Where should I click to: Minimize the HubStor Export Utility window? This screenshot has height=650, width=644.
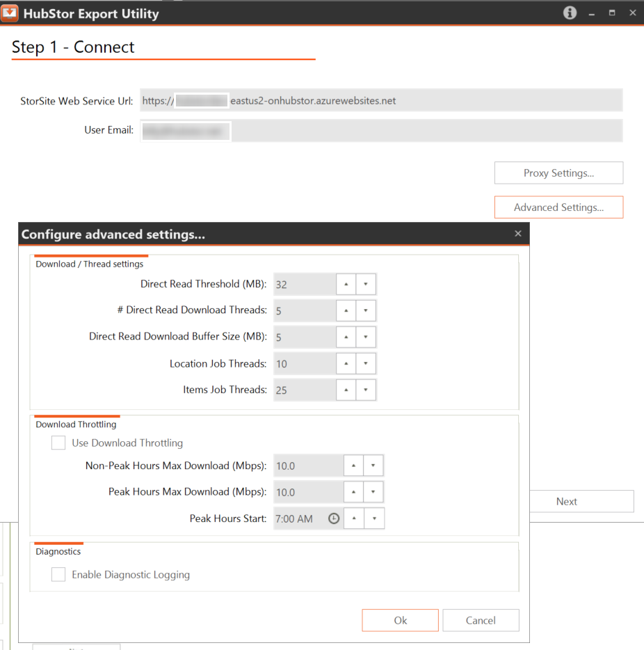591,14
